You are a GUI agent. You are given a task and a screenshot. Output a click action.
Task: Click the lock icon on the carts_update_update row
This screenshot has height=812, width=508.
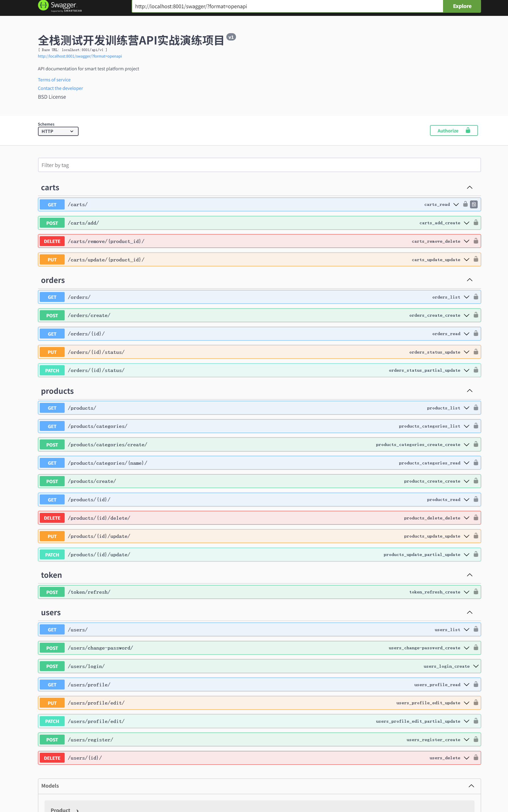[x=476, y=259]
